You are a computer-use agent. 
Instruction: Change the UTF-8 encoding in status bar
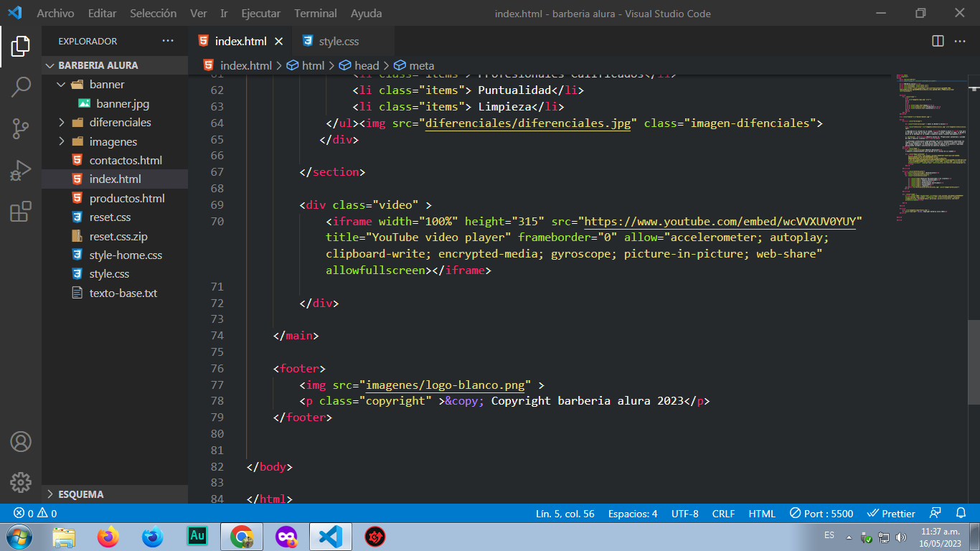click(x=685, y=514)
